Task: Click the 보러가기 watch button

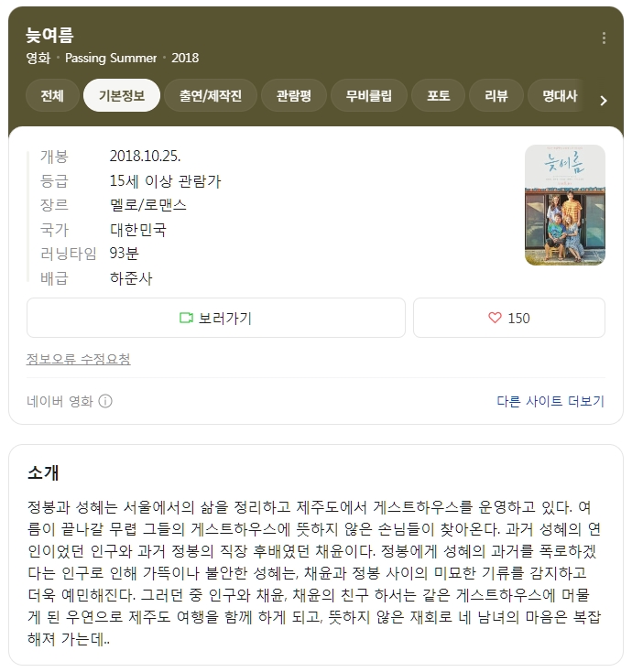Action: pos(216,318)
